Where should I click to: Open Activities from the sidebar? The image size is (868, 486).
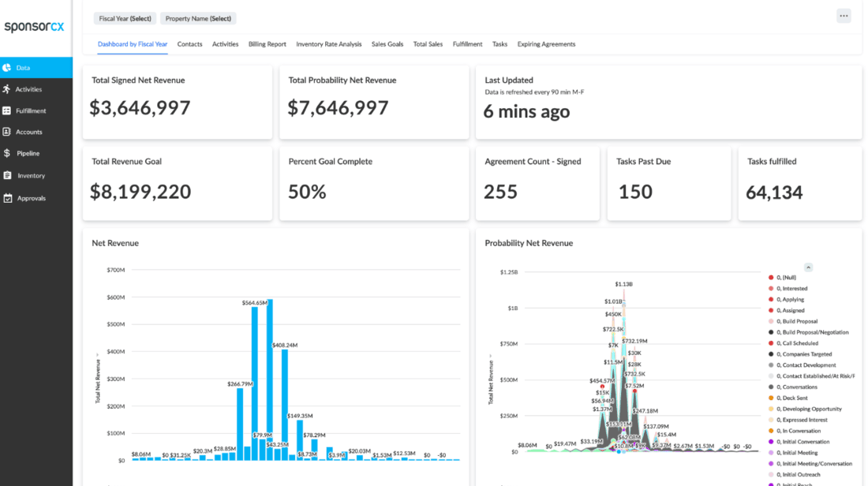(x=36, y=89)
